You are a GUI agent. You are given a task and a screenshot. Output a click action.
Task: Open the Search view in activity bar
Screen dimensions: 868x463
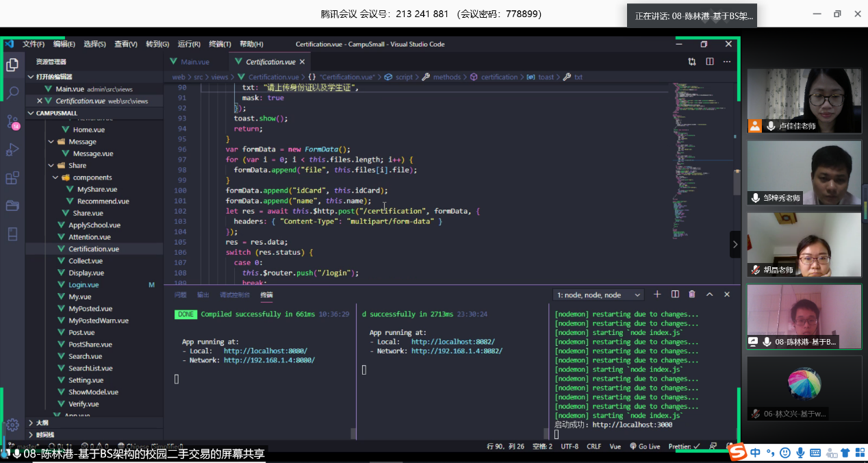coord(12,93)
